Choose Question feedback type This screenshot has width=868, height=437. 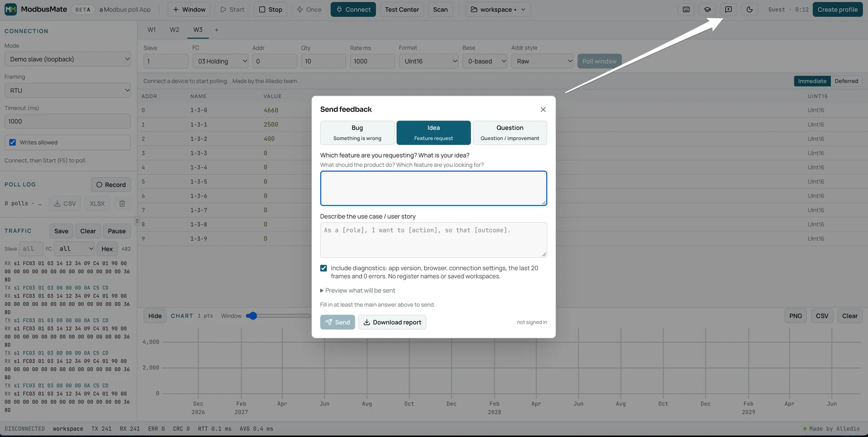pyautogui.click(x=510, y=133)
